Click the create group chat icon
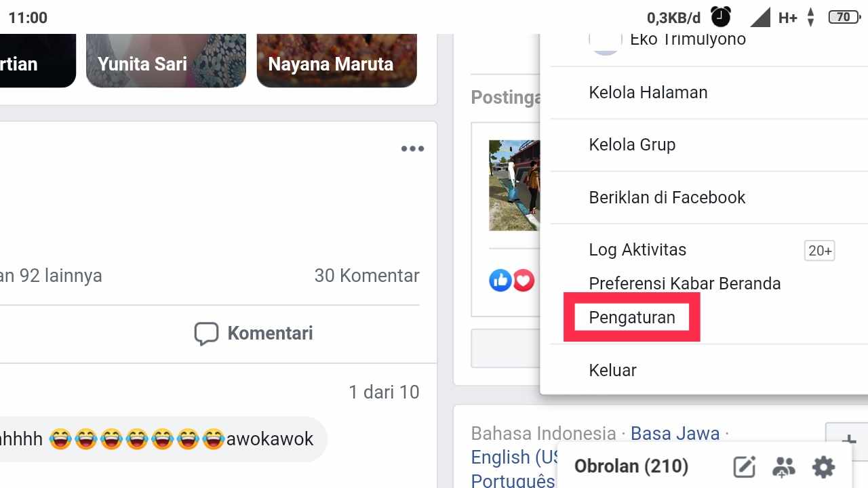Image resolution: width=868 pixels, height=488 pixels. 783,466
